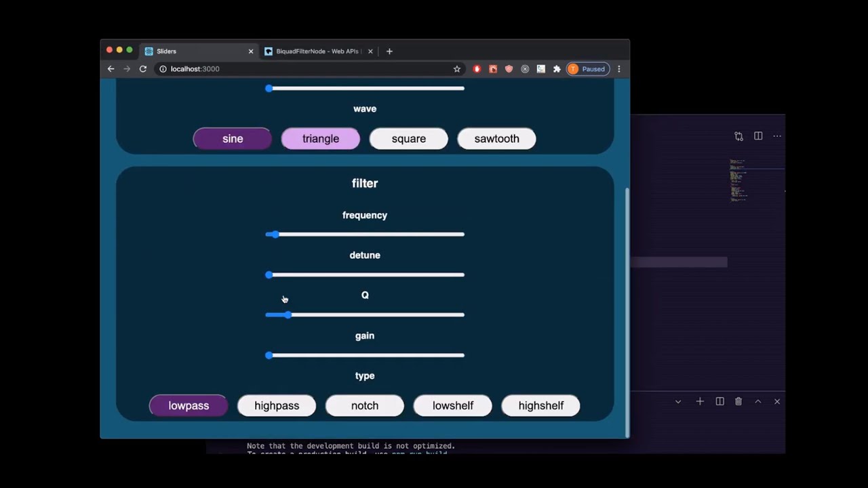Open Chrome's three-dot menu
Screen dimensions: 868x488
click(x=618, y=68)
